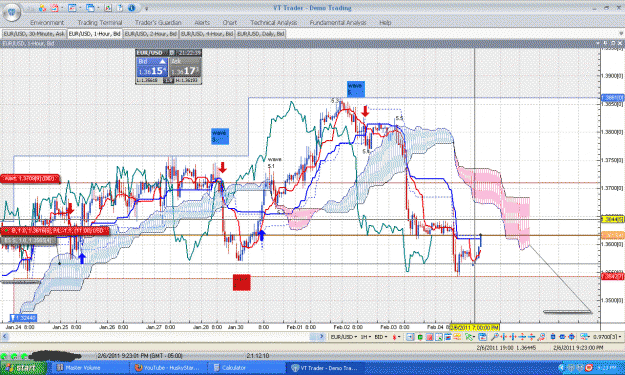
Task: Click the red shield system tray icon
Action: pyautogui.click(x=588, y=368)
